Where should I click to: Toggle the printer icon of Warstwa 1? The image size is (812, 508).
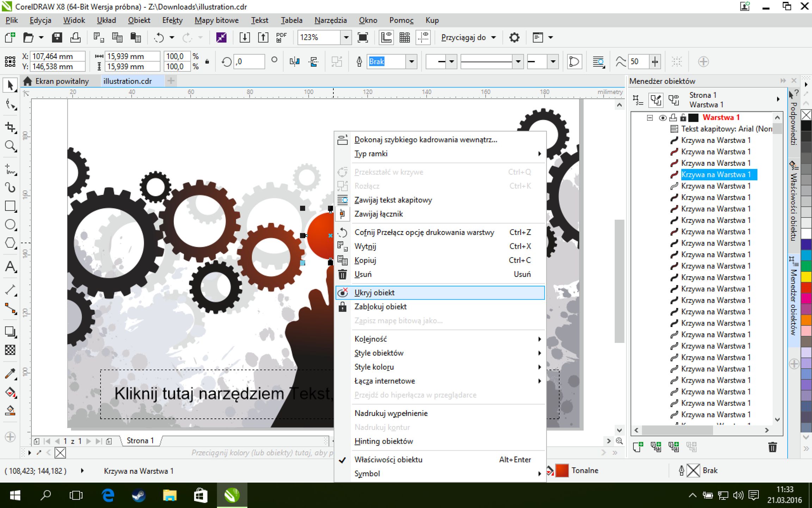pyautogui.click(x=673, y=117)
